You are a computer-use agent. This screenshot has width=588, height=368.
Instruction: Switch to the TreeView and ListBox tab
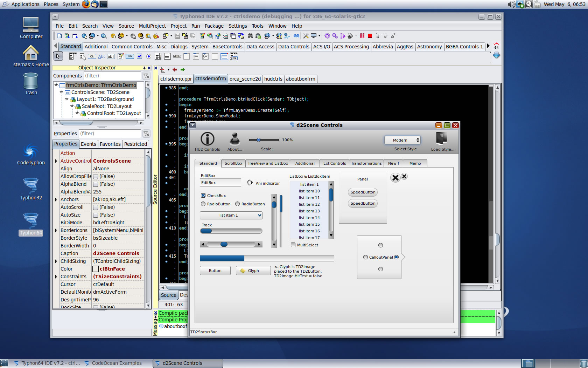(268, 163)
